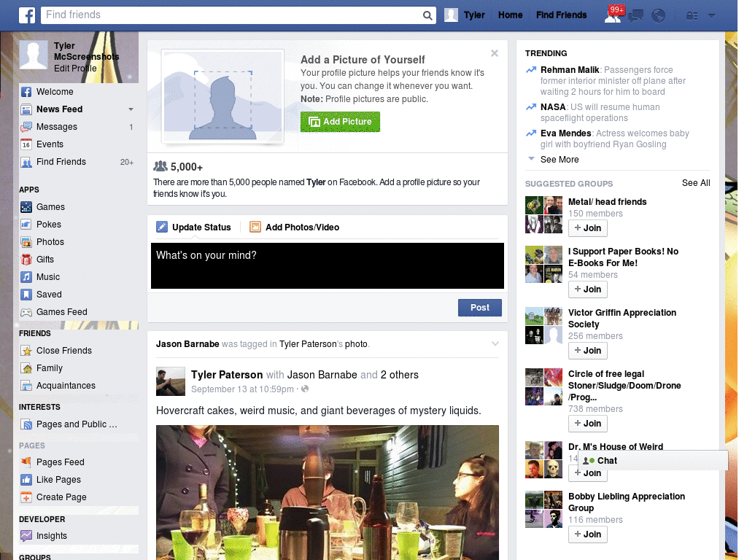This screenshot has width=747, height=560.
Task: Click the Messages sidebar icon
Action: click(x=26, y=127)
